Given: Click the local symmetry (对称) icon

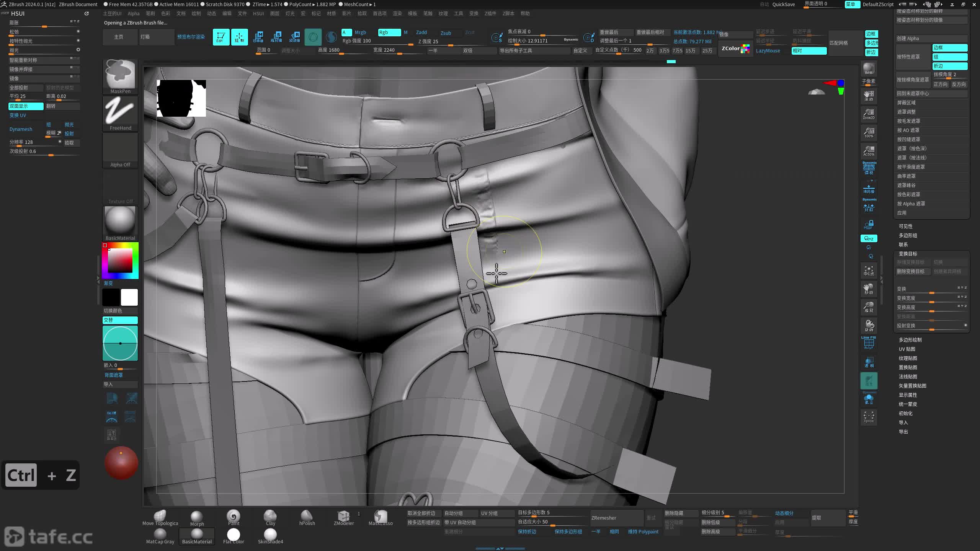Looking at the screenshot, I should (869, 205).
